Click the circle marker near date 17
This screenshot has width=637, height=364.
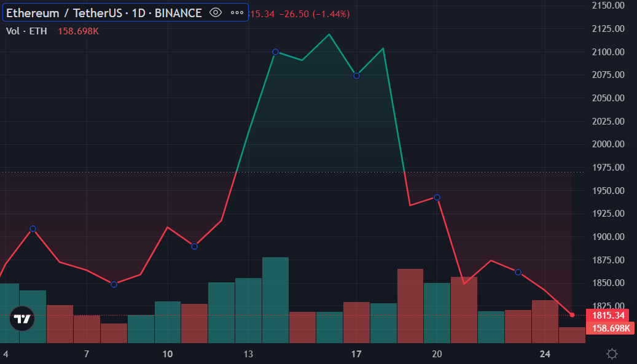[356, 76]
